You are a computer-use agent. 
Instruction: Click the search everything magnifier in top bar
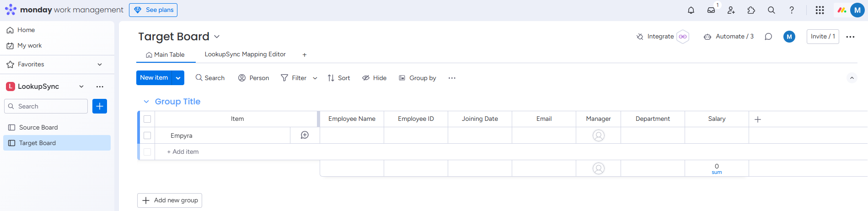pos(772,10)
